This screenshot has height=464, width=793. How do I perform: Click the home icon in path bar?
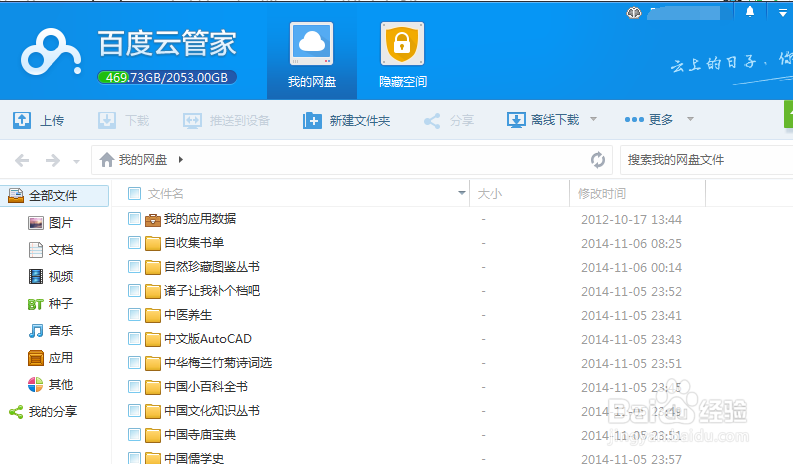tap(107, 160)
